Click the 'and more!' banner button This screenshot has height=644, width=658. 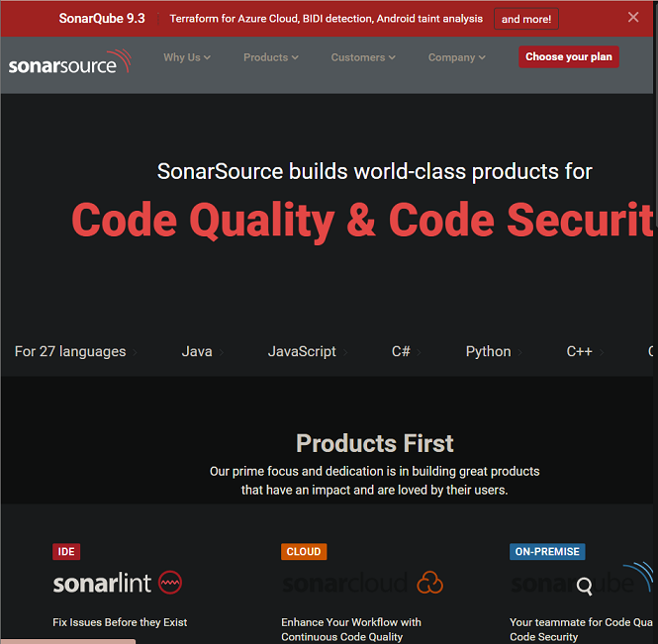tap(525, 19)
